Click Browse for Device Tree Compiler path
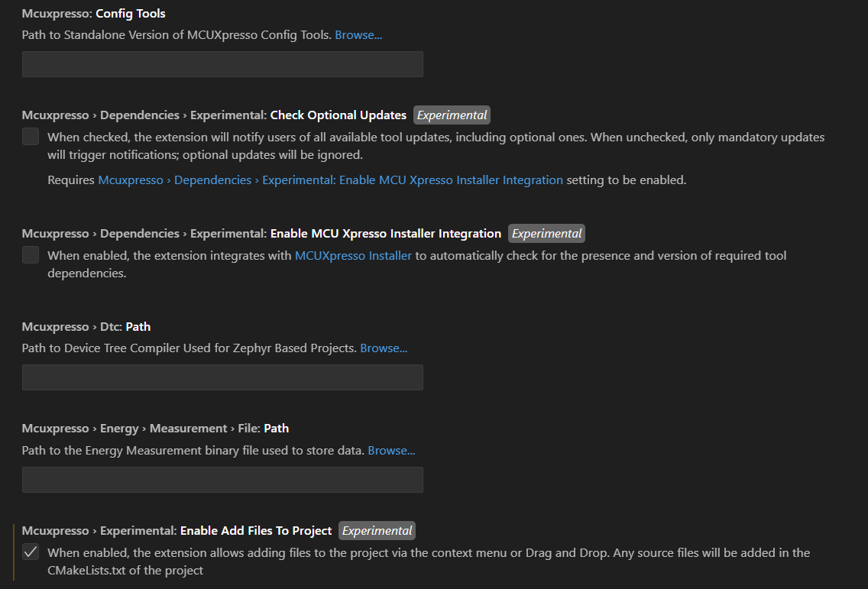This screenshot has width=868, height=589. click(x=384, y=348)
